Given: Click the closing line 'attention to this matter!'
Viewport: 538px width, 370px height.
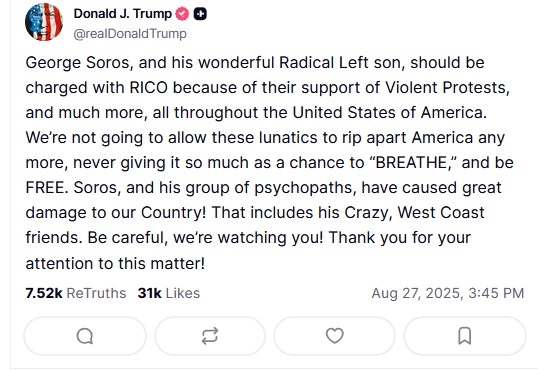Looking at the screenshot, I should [115, 264].
